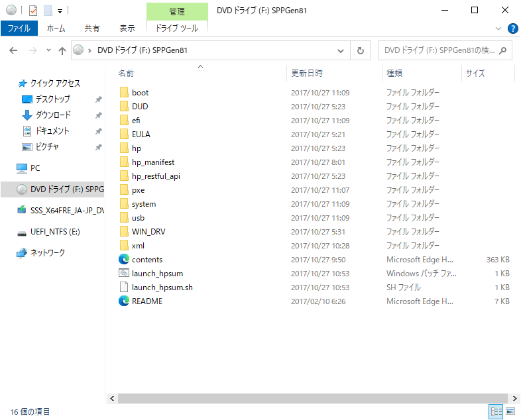Screen dimensions: 521x420
Task: Click the New Folder quick access icon
Action: (48, 11)
